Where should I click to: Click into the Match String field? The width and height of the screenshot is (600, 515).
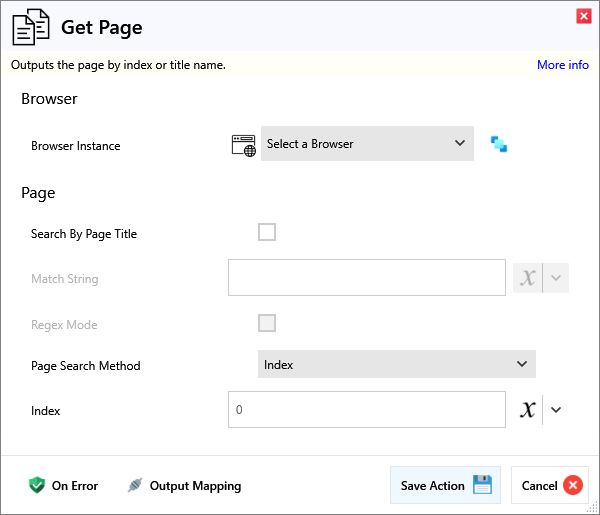(x=366, y=278)
